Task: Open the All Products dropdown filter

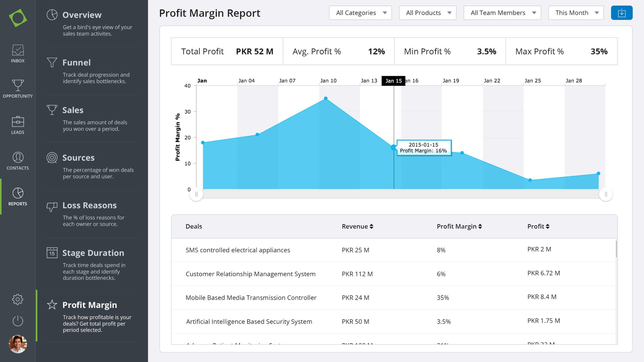Action: pos(427,12)
